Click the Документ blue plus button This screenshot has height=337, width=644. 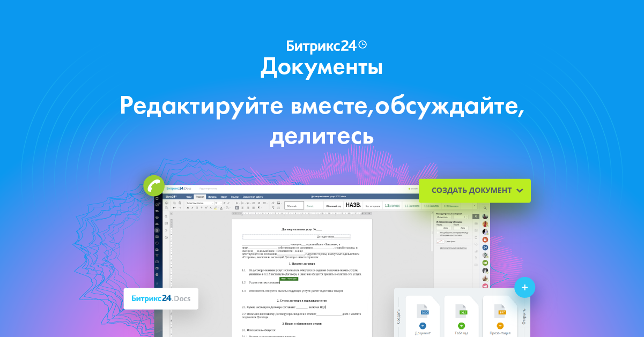pyautogui.click(x=423, y=326)
